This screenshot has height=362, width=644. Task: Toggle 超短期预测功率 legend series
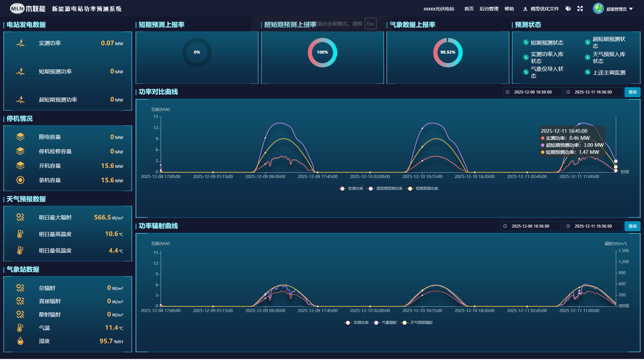coord(385,189)
